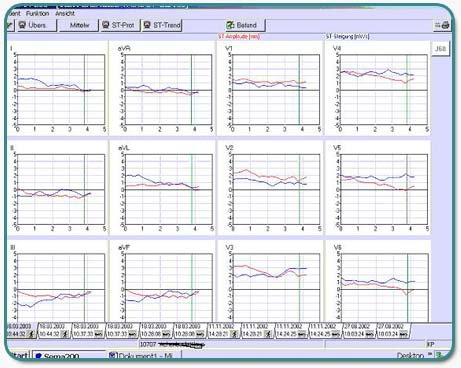Select the first 18.03.2003 10:28:08 recording tab
This screenshot has width=461, height=368.
pyautogui.click(x=156, y=330)
